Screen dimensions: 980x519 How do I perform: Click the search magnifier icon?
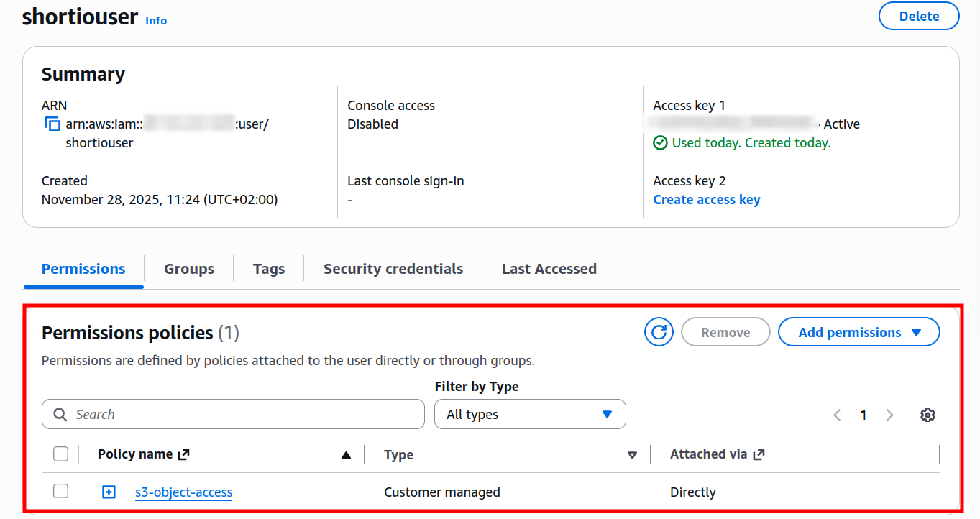point(60,414)
